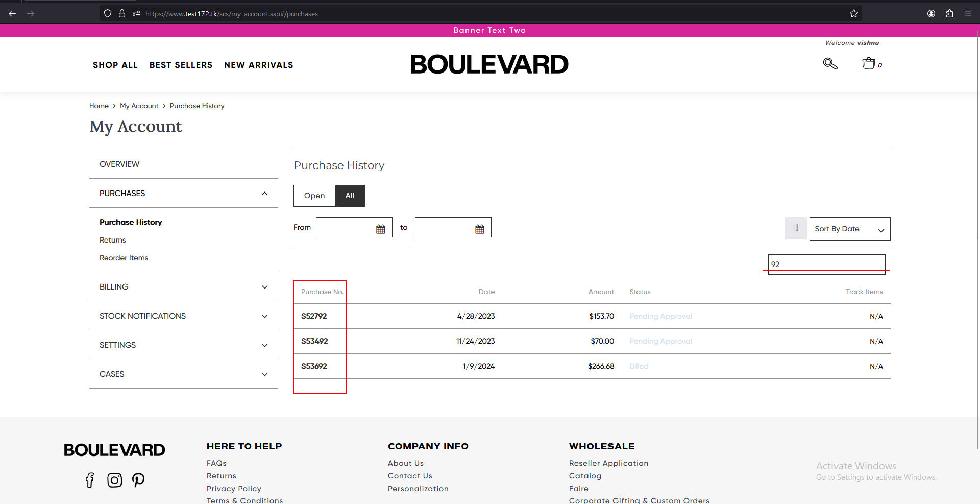The height and width of the screenshot is (504, 980).
Task: Go to Returns in sidebar
Action: point(113,240)
